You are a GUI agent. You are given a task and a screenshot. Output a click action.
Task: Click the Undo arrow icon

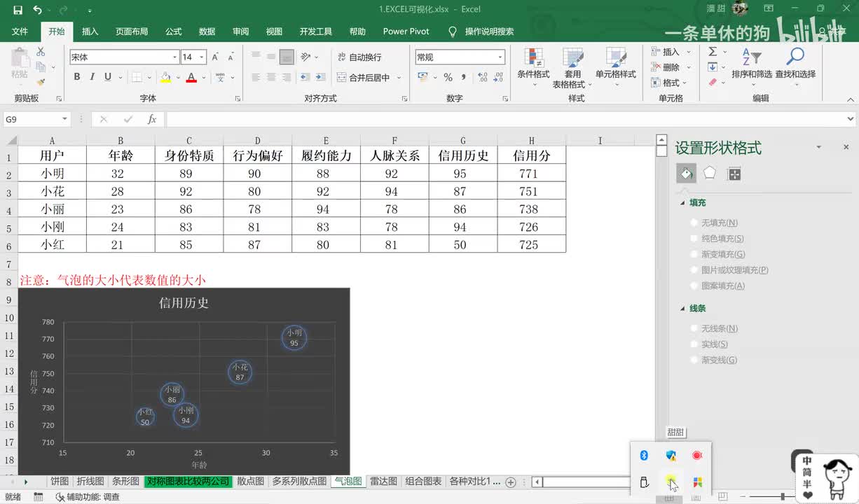pos(37,10)
